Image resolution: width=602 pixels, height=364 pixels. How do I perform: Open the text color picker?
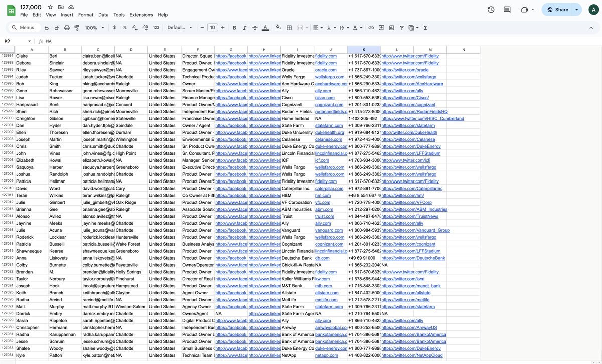[x=265, y=28]
